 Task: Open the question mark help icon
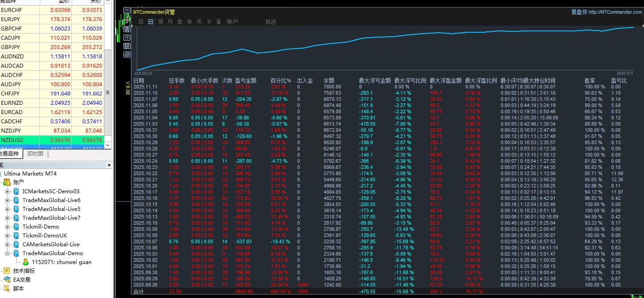pos(127,37)
